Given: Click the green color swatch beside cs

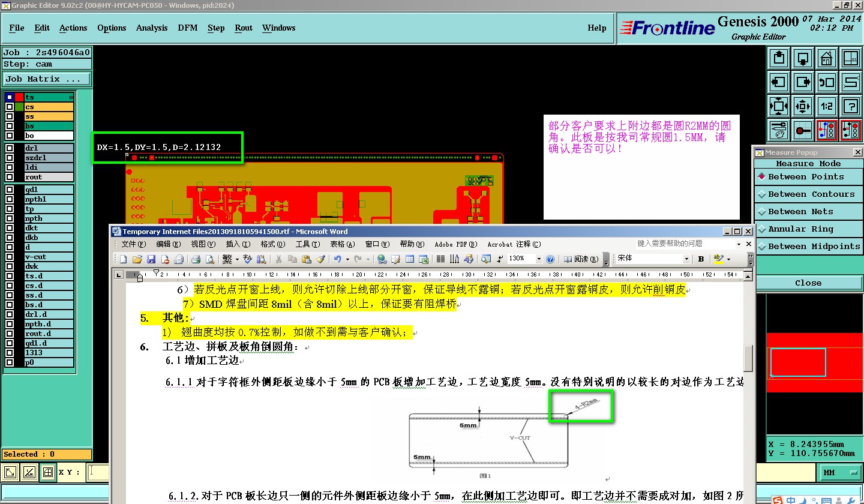Looking at the screenshot, I should click(x=19, y=107).
